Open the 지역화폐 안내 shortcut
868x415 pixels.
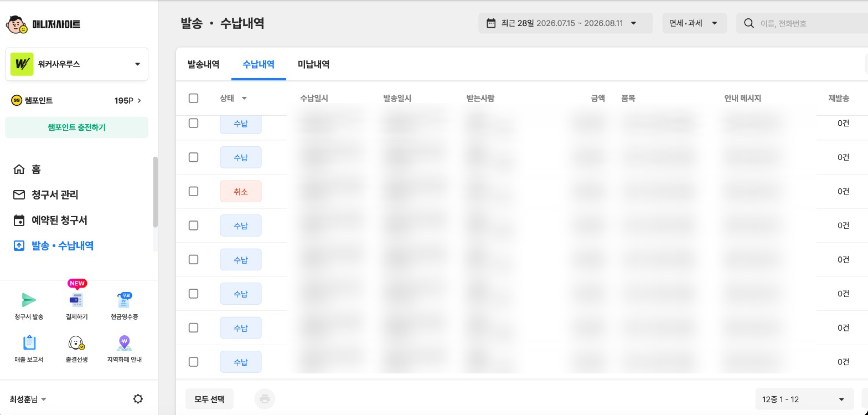(124, 349)
